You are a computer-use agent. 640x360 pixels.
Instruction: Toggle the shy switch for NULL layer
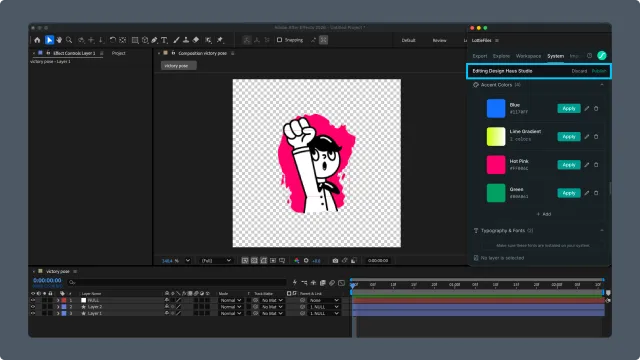167,300
